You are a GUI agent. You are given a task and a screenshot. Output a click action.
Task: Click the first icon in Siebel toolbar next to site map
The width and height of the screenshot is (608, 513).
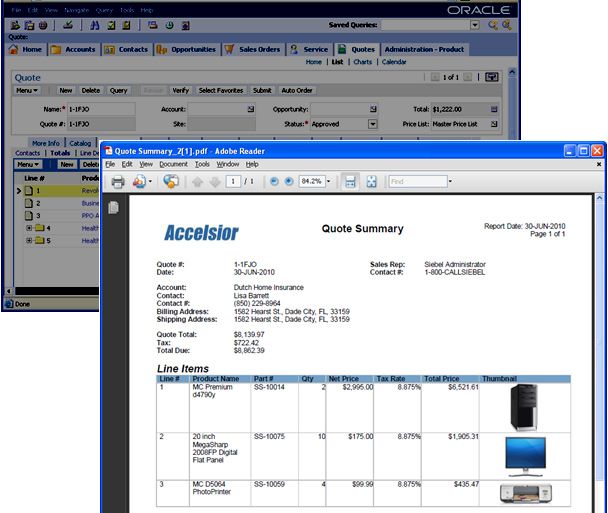tap(15, 25)
